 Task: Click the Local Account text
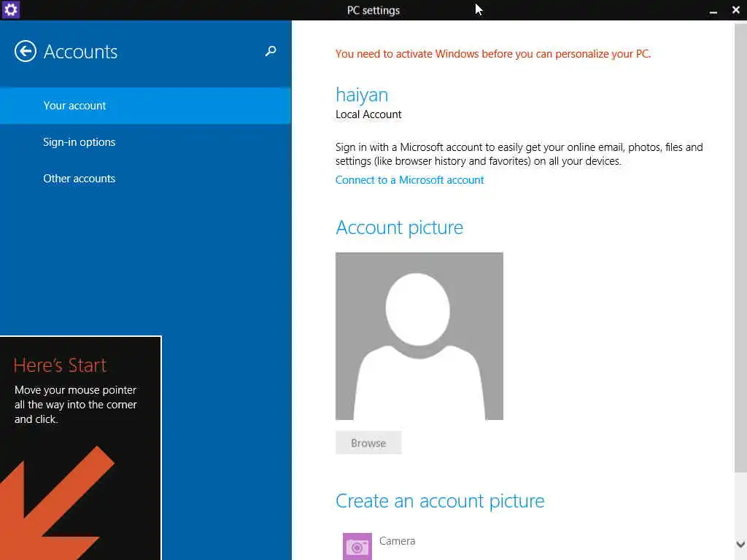368,114
